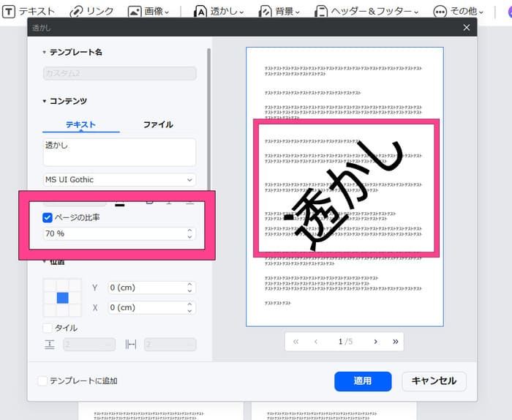This screenshot has height=420, width=512.
Task: Click the settings panel vertical scrollbar
Action: click(x=208, y=119)
